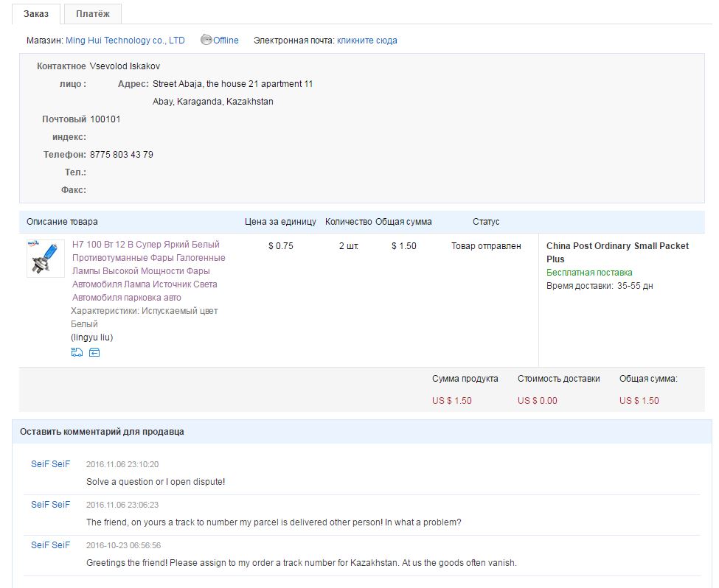Click the 'кликните сюда' email link
Screen dimensions: 719x588
(x=367, y=41)
